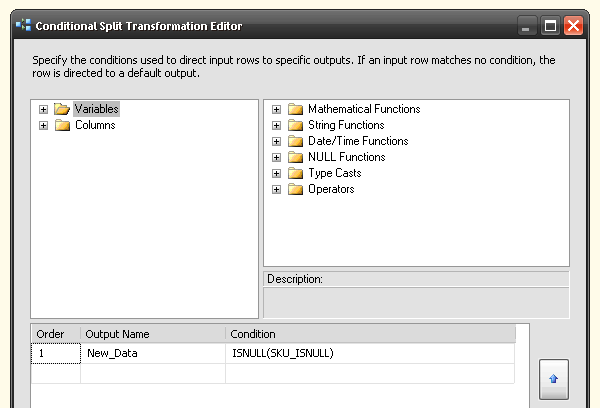Expand the String Functions plus sign
This screenshot has height=408, width=600.
coord(276,125)
